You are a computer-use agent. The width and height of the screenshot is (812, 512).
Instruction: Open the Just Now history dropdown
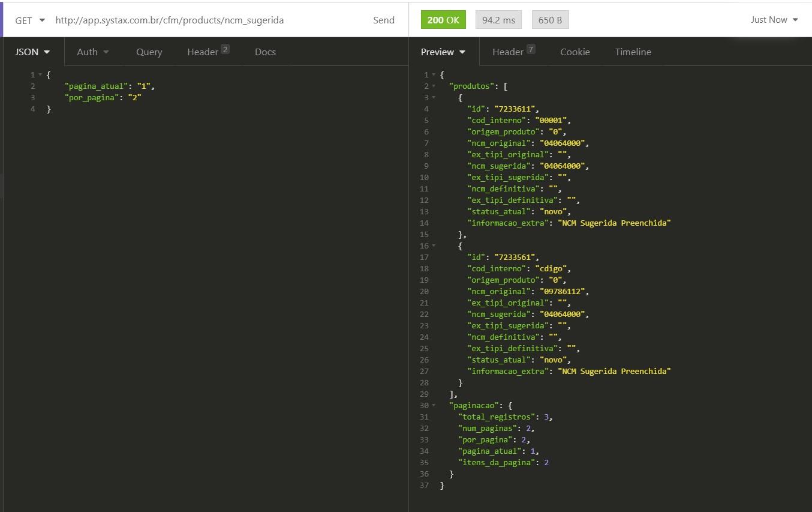tap(774, 20)
